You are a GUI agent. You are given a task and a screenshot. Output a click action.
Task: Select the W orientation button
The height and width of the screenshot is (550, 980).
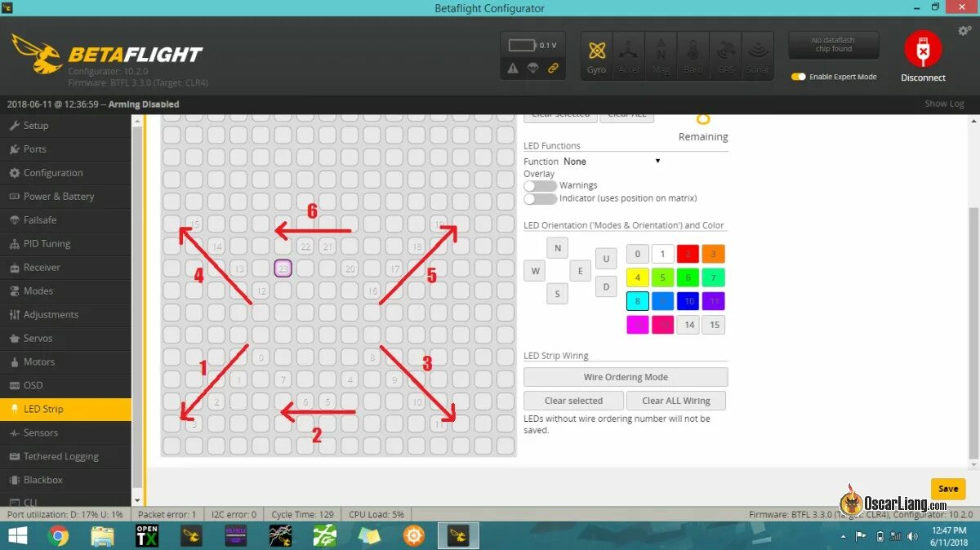tap(535, 271)
